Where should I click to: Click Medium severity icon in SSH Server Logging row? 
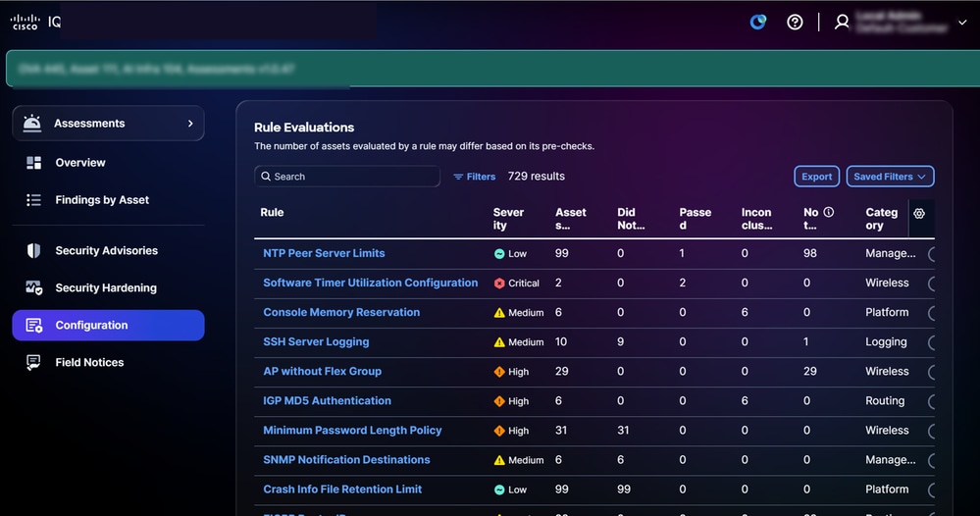pos(499,341)
